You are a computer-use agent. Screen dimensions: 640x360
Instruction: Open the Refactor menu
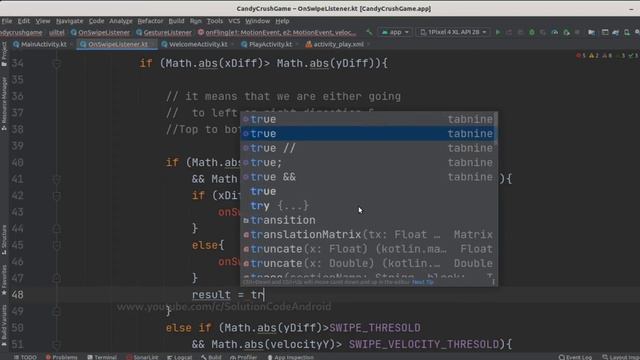150,21
